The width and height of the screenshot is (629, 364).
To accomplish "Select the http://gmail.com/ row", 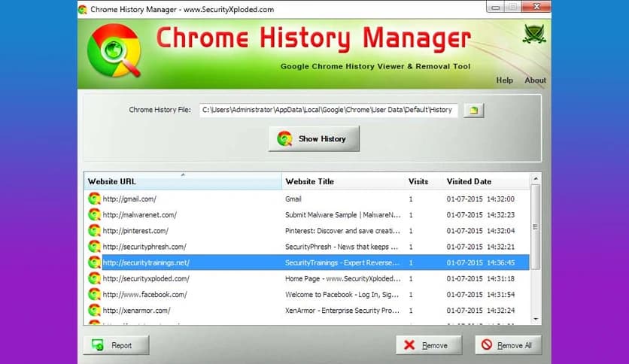I will coord(308,199).
